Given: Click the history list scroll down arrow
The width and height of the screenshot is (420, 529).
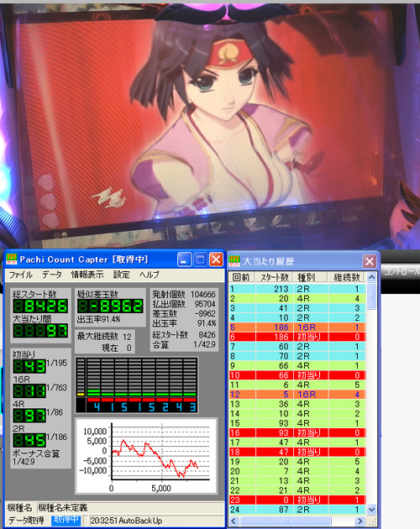Looking at the screenshot, I should (x=371, y=509).
